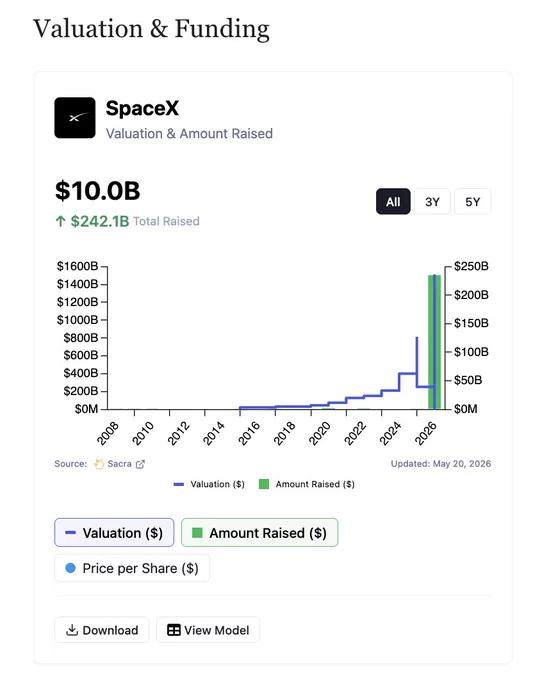
Task: Click the Sacra external link icon
Action: pos(140,464)
